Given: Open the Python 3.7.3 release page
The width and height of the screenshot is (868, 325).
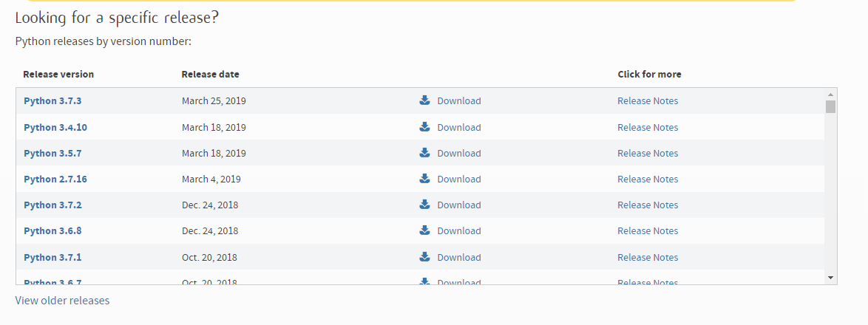Looking at the screenshot, I should click(x=52, y=101).
